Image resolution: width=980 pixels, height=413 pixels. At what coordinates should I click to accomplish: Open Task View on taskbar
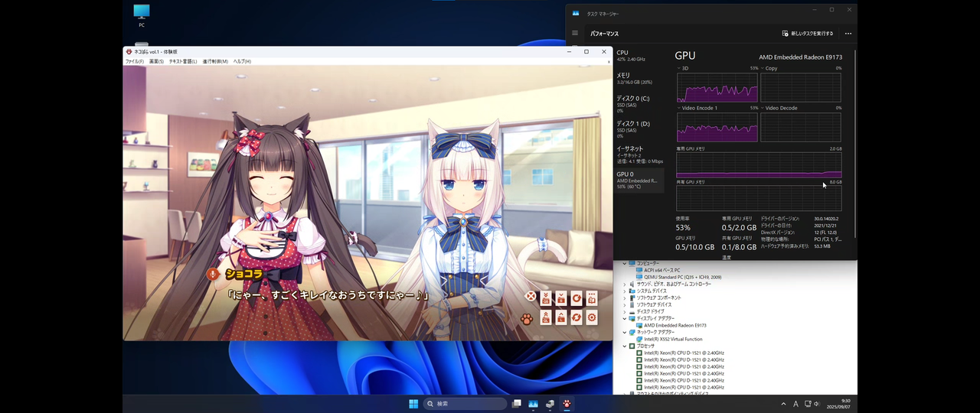(517, 403)
